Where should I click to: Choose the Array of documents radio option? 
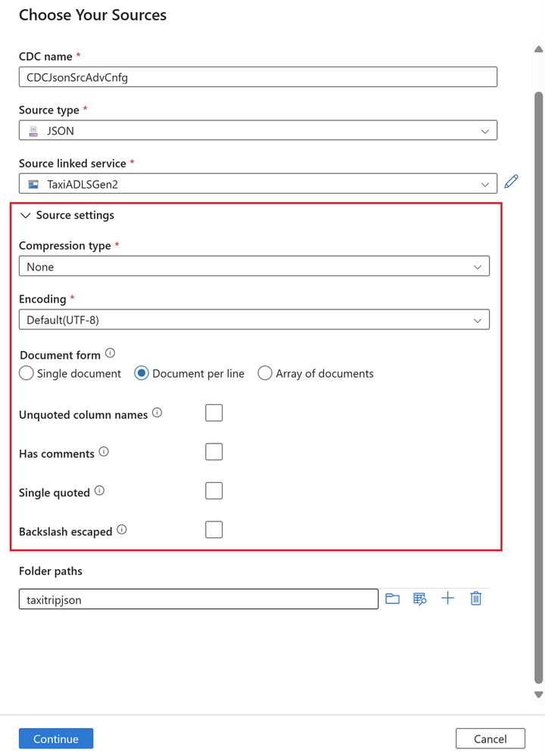coord(265,373)
